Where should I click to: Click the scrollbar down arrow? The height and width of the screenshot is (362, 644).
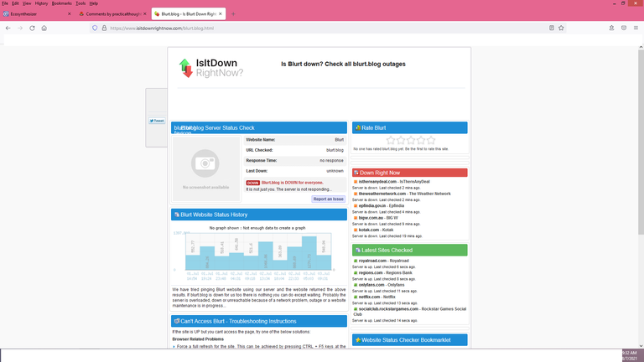641,345
